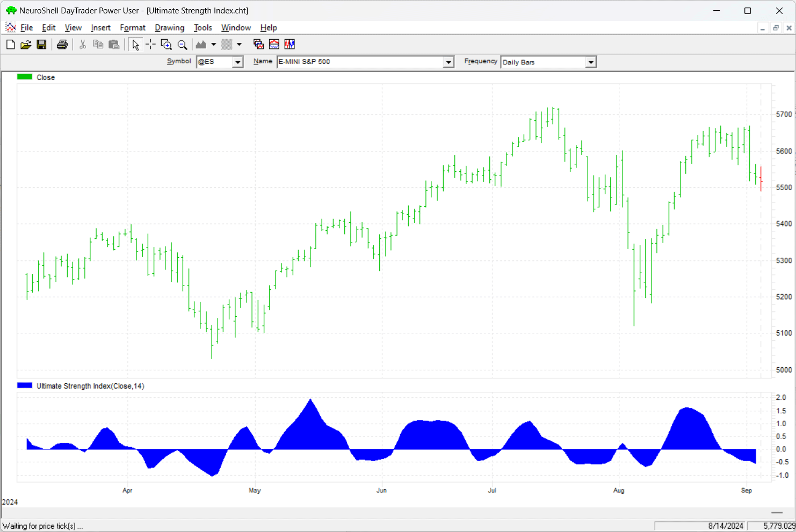Open a chart file with folder icon

[26, 45]
